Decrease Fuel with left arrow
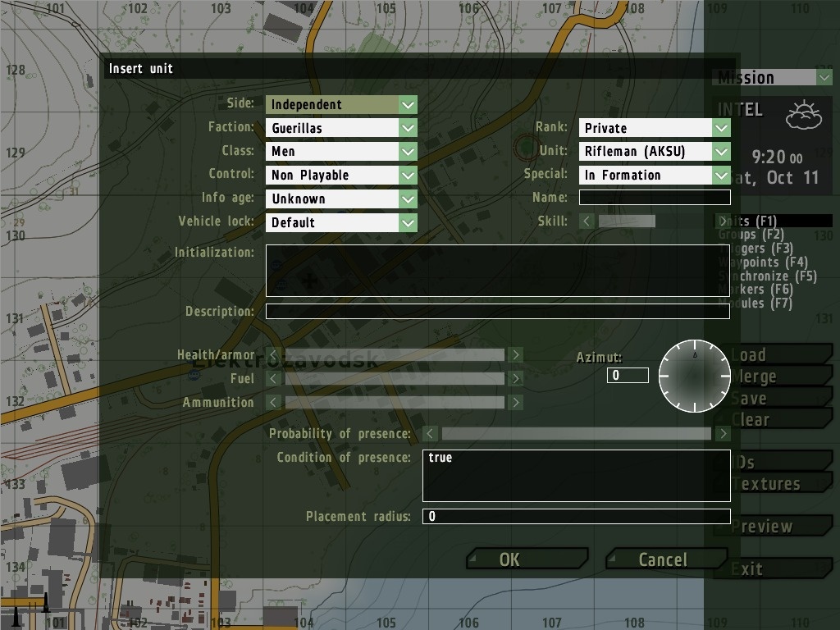Screen dimensions: 840x630 point(273,379)
